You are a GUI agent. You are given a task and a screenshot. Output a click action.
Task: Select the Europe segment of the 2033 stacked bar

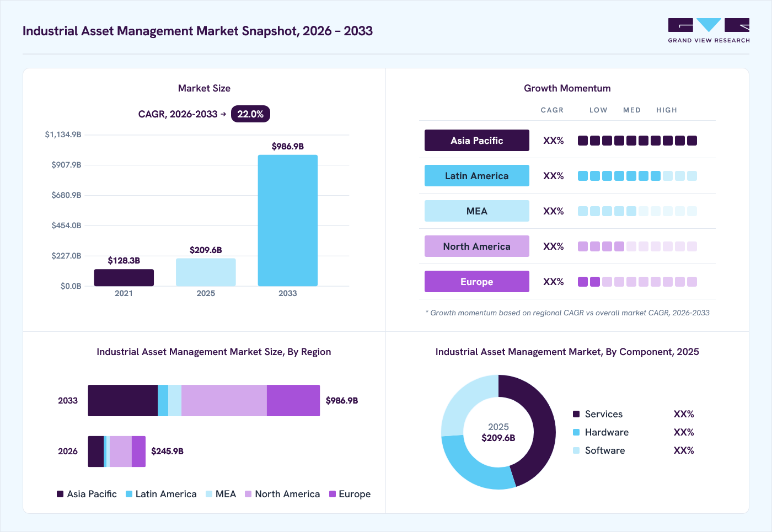(293, 401)
